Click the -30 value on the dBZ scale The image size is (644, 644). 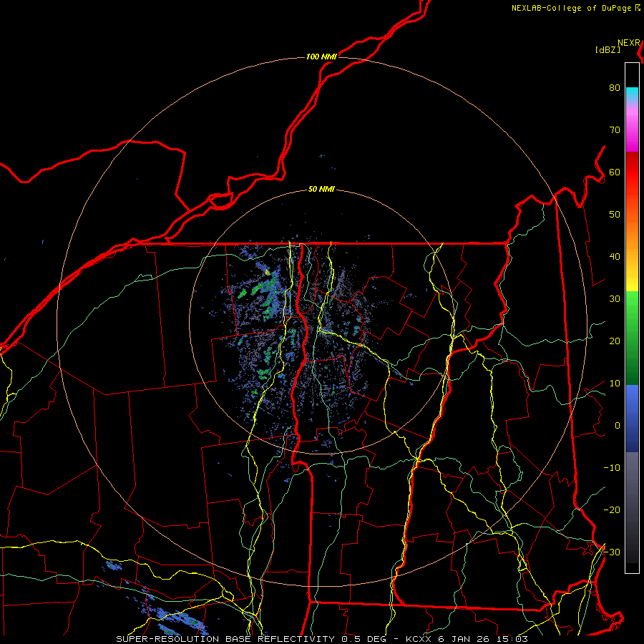612,552
